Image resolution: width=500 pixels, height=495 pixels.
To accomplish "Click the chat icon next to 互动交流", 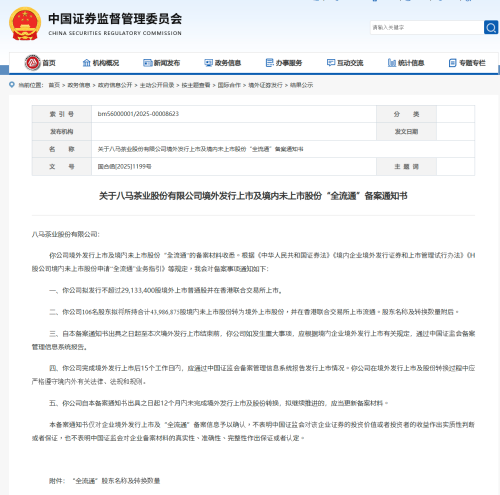I will click(x=331, y=63).
